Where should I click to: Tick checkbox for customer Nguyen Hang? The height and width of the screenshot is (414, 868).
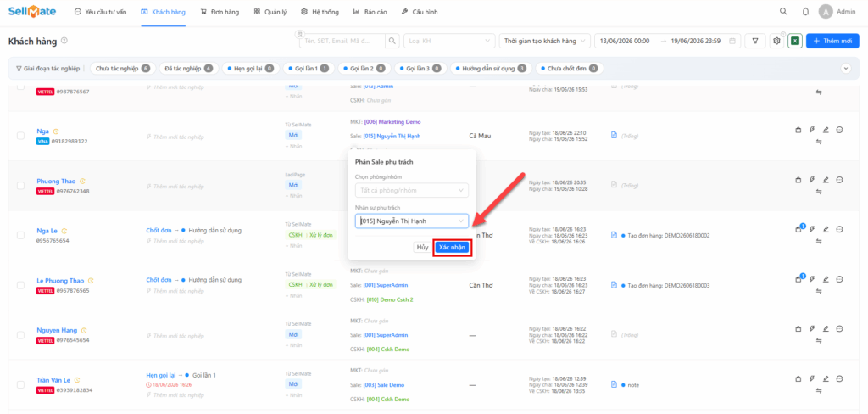[x=20, y=335]
